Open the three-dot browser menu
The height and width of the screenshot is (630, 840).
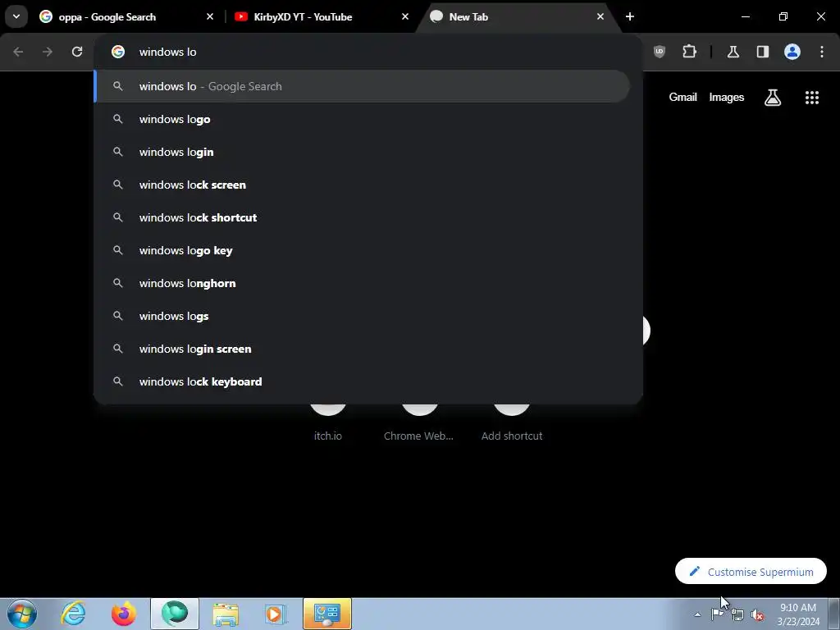[822, 52]
